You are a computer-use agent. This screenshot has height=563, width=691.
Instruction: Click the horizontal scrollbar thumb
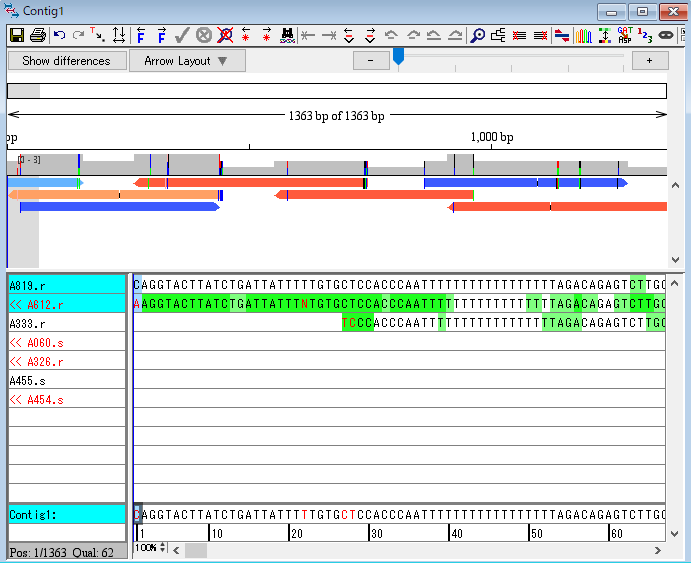tap(196, 550)
